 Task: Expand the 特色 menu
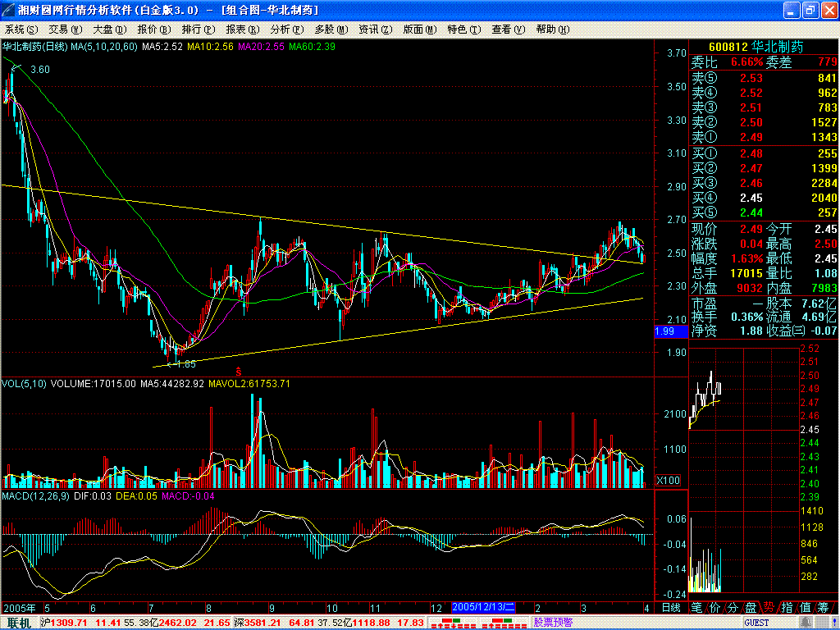463,29
